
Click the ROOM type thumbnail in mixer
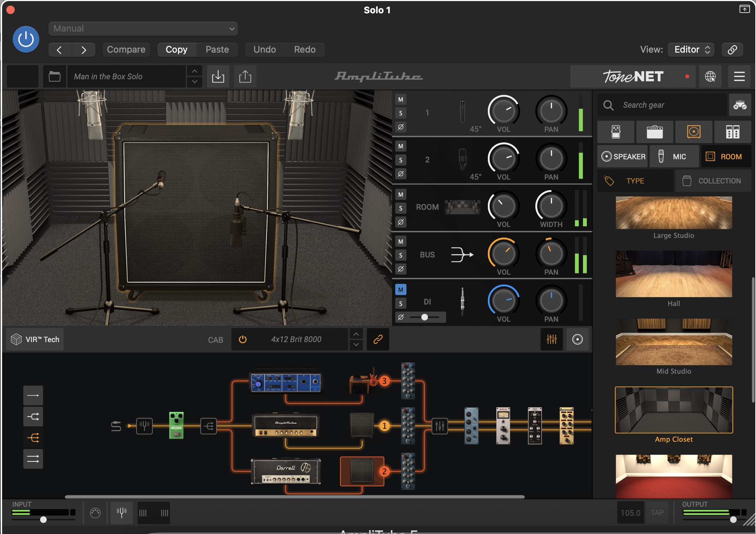(x=463, y=207)
